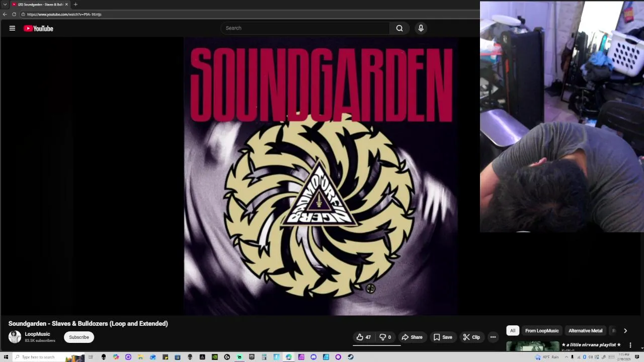Screen dimensions: 644x362
Task: Click the page scrollbar down arrow
Action: 642,348
